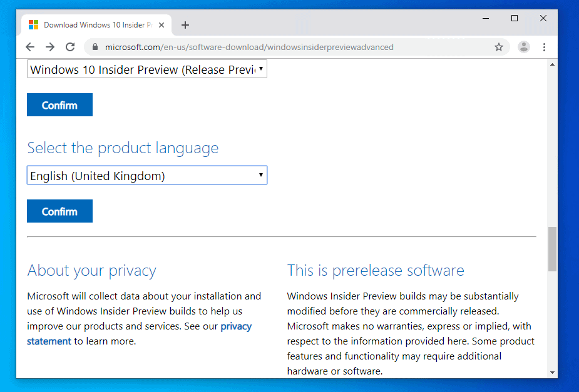Screen dimensions: 579x392
Task: Follow the privacy statement link
Action: [236, 326]
